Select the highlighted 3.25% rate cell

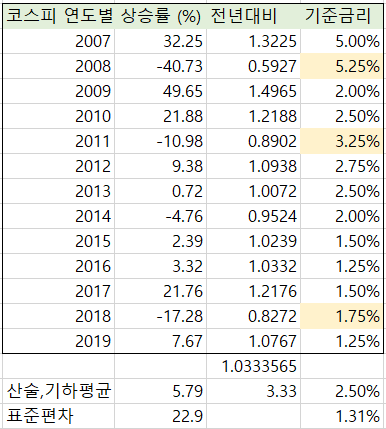(341, 141)
